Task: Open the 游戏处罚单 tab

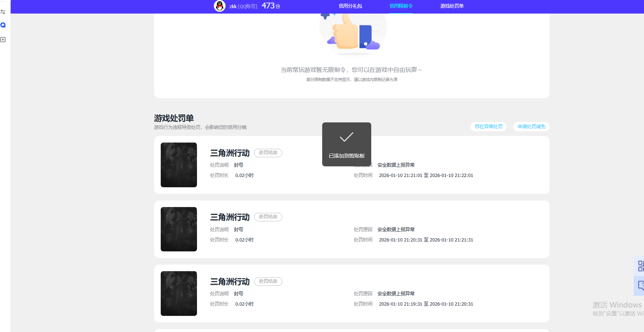Action: click(x=452, y=6)
